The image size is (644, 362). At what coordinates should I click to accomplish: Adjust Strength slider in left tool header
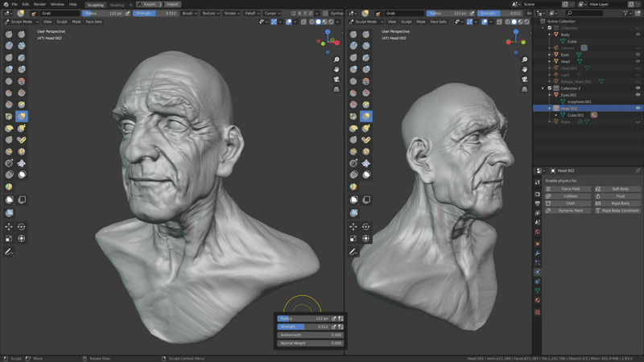(x=155, y=13)
